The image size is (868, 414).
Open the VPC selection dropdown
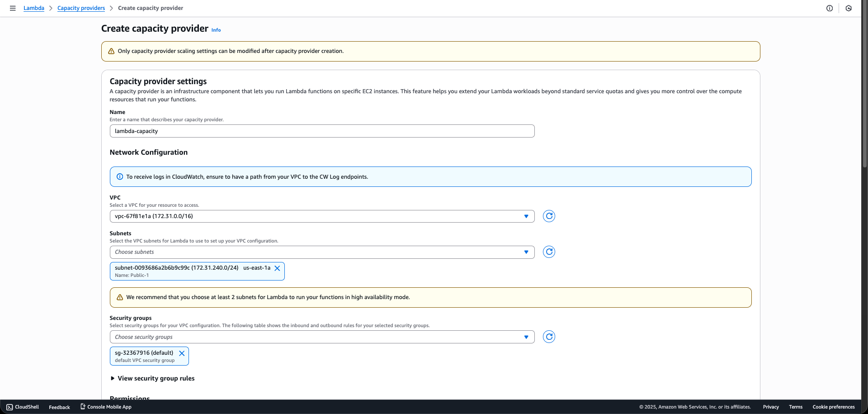526,216
